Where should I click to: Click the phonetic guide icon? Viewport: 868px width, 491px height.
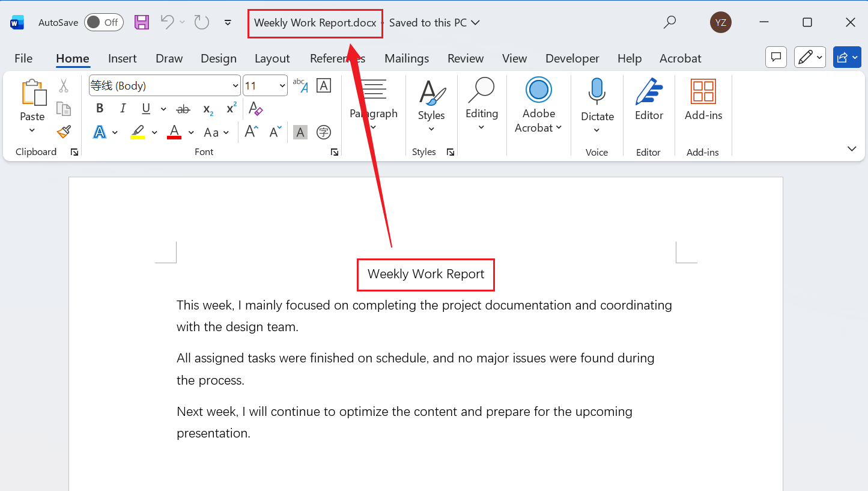point(300,85)
